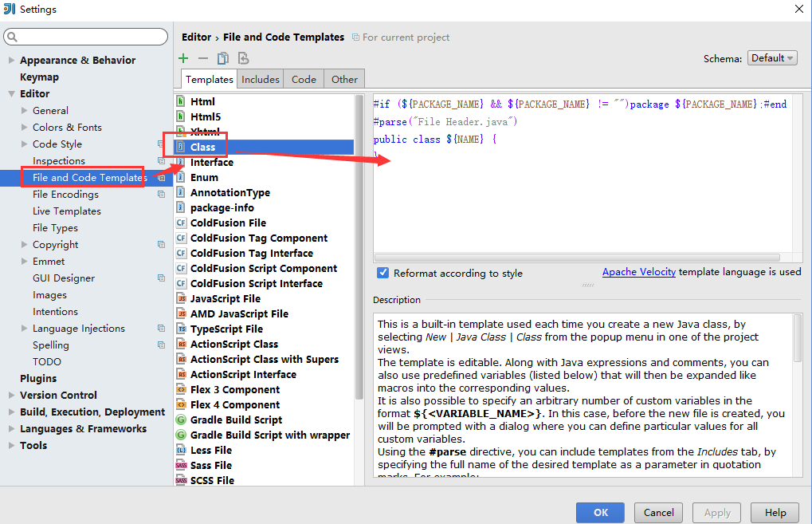The height and width of the screenshot is (524, 812).
Task: Click the Html5 template file icon
Action: [181, 116]
